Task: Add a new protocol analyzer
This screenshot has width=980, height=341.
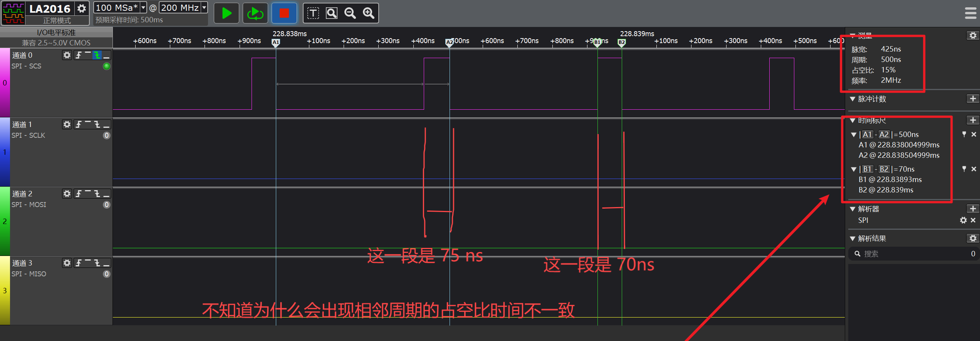Action: 973,209
